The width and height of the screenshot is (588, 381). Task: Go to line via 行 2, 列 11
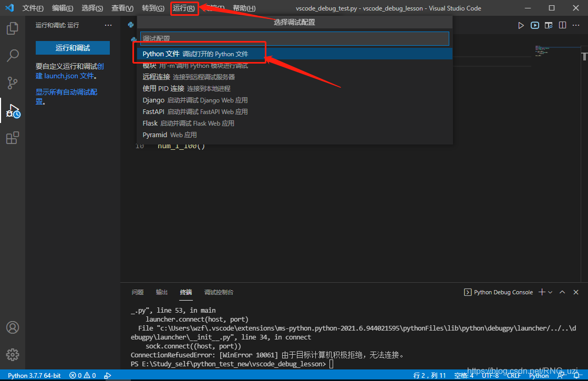(x=429, y=375)
